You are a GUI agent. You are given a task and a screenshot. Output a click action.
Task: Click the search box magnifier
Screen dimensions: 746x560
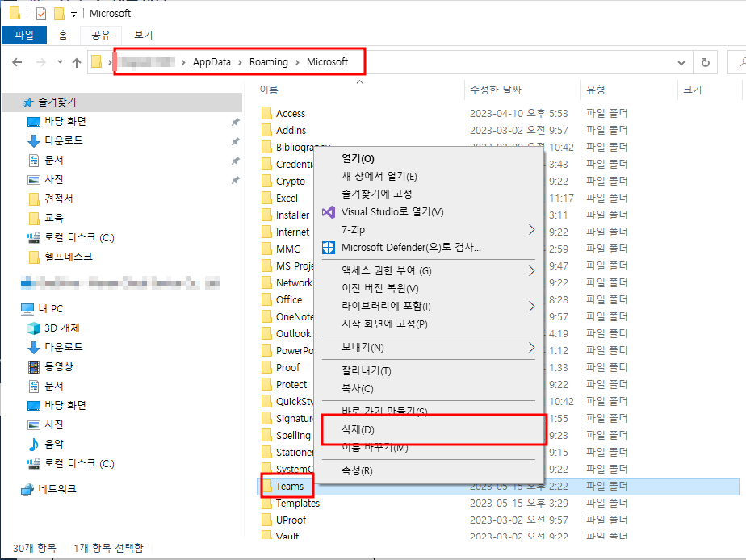pyautogui.click(x=742, y=62)
